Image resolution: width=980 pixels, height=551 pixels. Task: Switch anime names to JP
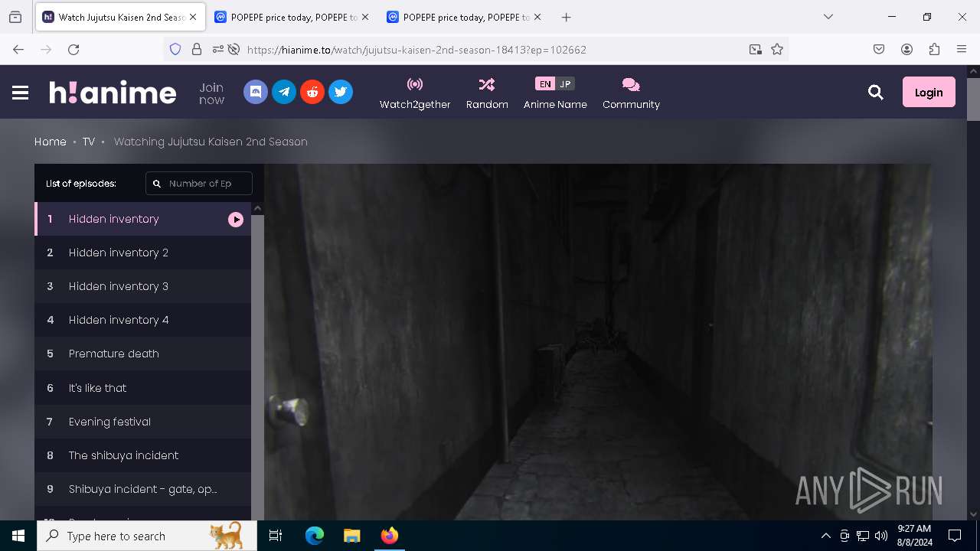point(565,84)
